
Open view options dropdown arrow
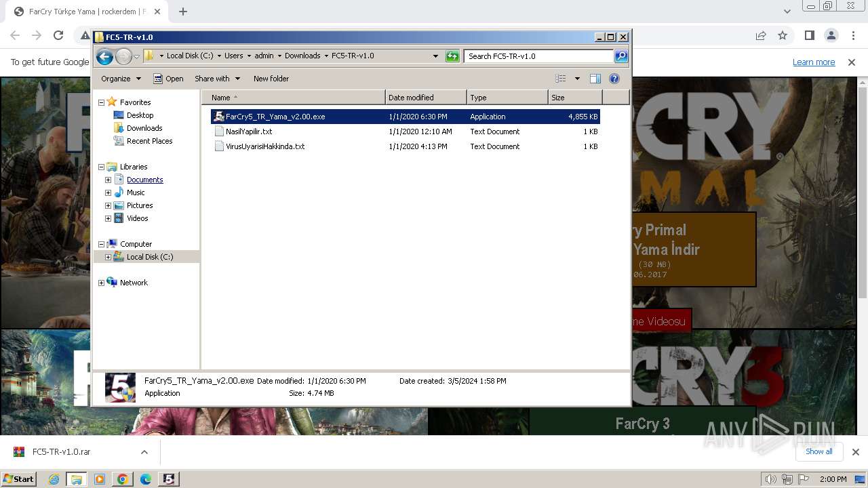click(577, 79)
